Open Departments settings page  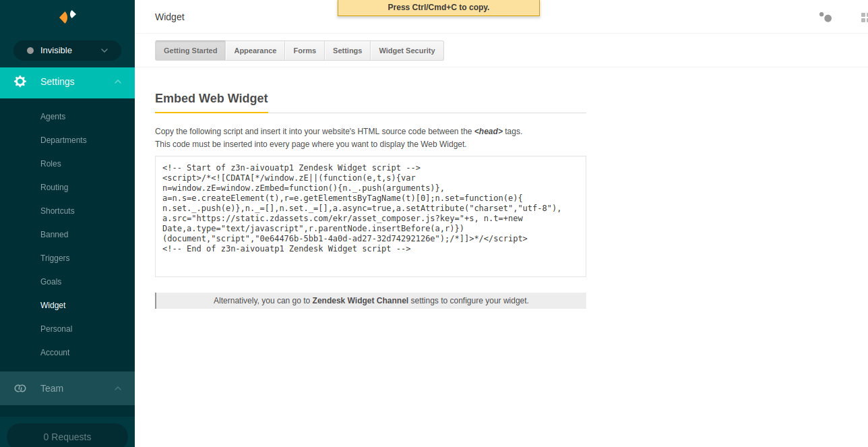pyautogui.click(x=63, y=140)
